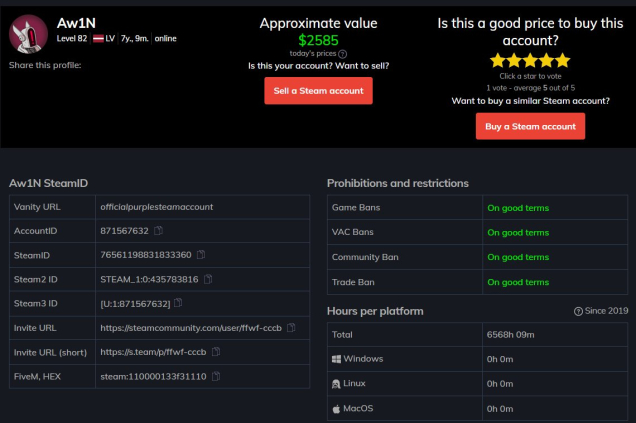Click the officialpurplesteamaccount vanity URL
Image resolution: width=636 pixels, height=423 pixels.
pos(156,206)
